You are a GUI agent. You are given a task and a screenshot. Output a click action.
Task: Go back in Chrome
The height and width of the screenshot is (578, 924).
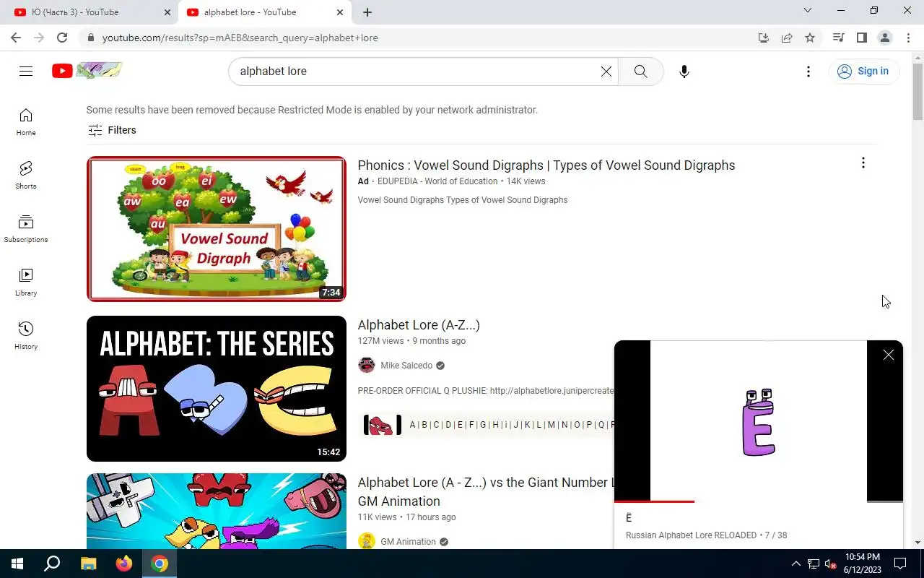point(16,38)
